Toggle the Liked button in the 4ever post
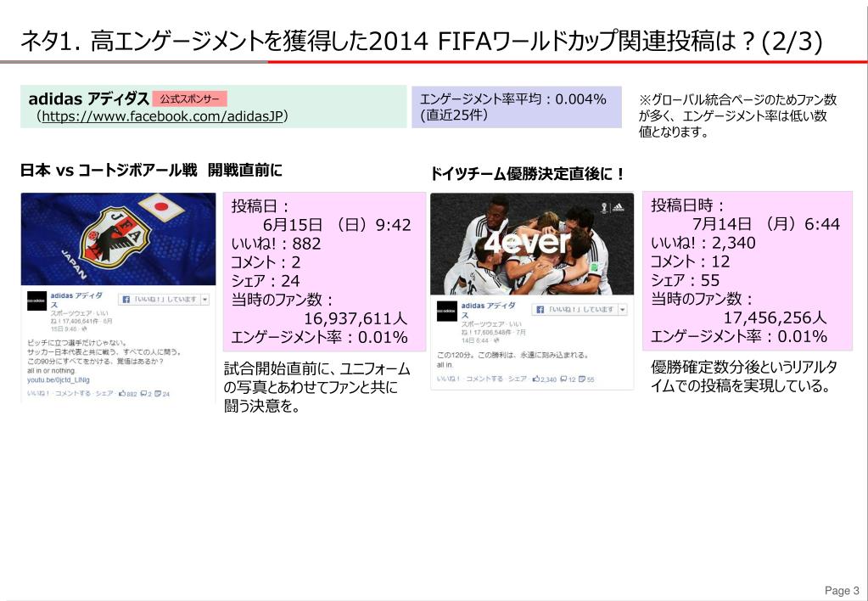This screenshot has height=601, width=868. point(575,309)
